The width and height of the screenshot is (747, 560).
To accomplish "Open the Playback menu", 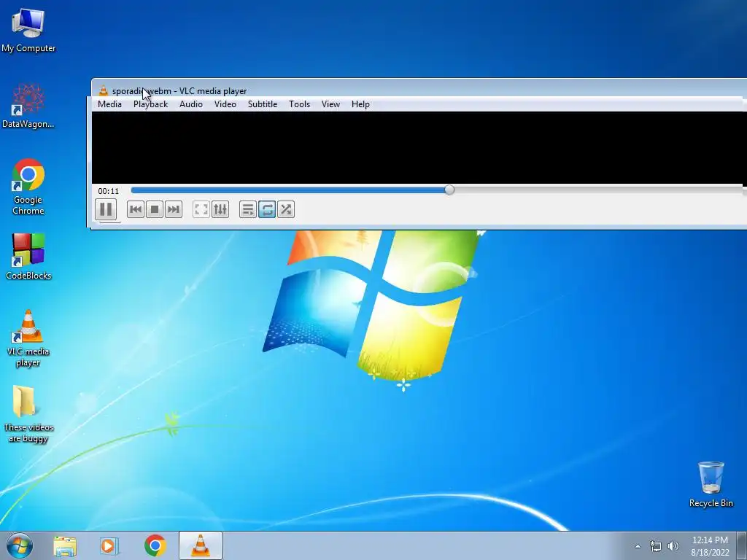I will (150, 104).
